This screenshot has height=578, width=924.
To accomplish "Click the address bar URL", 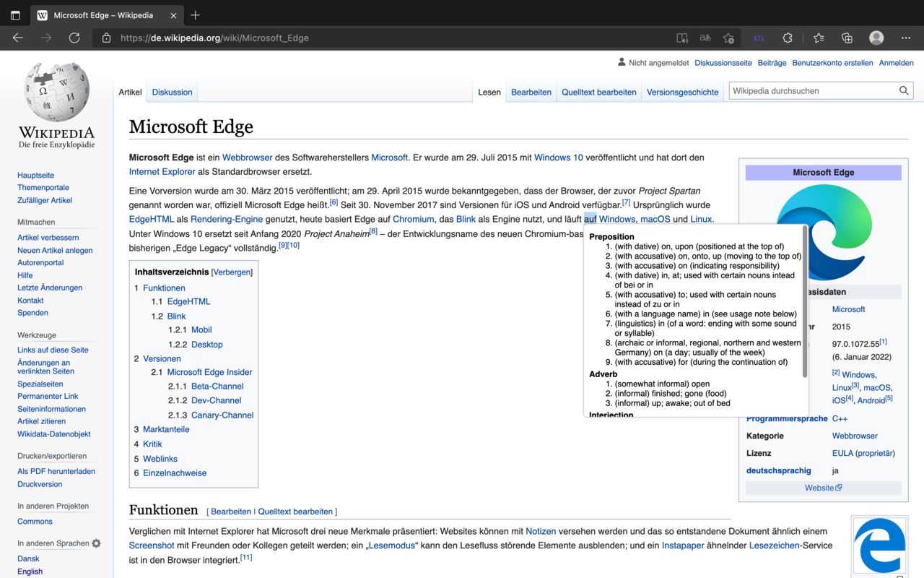I will [214, 38].
